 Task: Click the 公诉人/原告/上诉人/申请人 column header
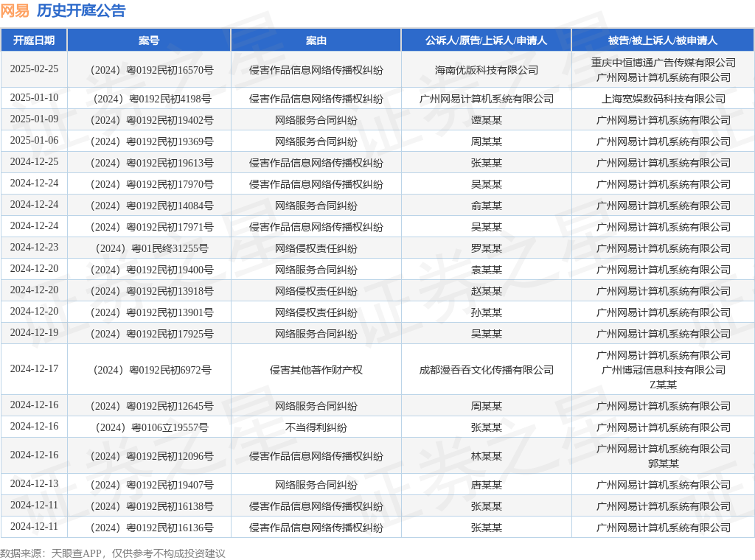[x=487, y=41]
